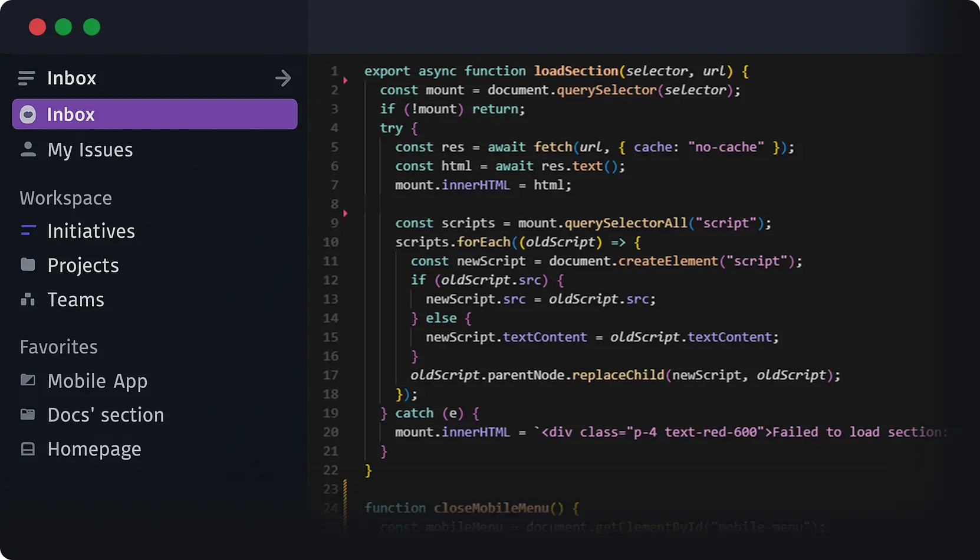Click the arrow icon in the Inbox header
Viewport: 980px width, 560px height.
pyautogui.click(x=283, y=78)
